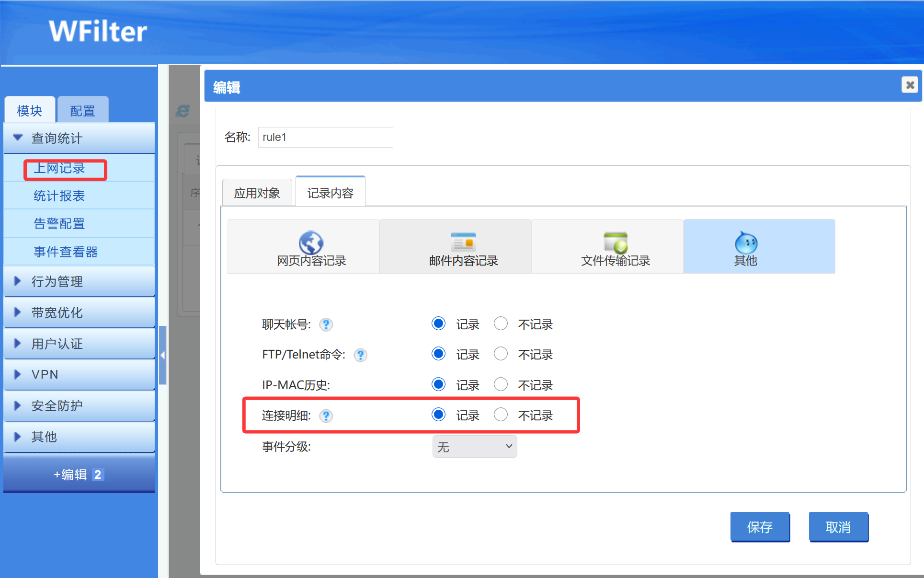
Task: Select 不记录 for 连接明细
Action: point(501,415)
